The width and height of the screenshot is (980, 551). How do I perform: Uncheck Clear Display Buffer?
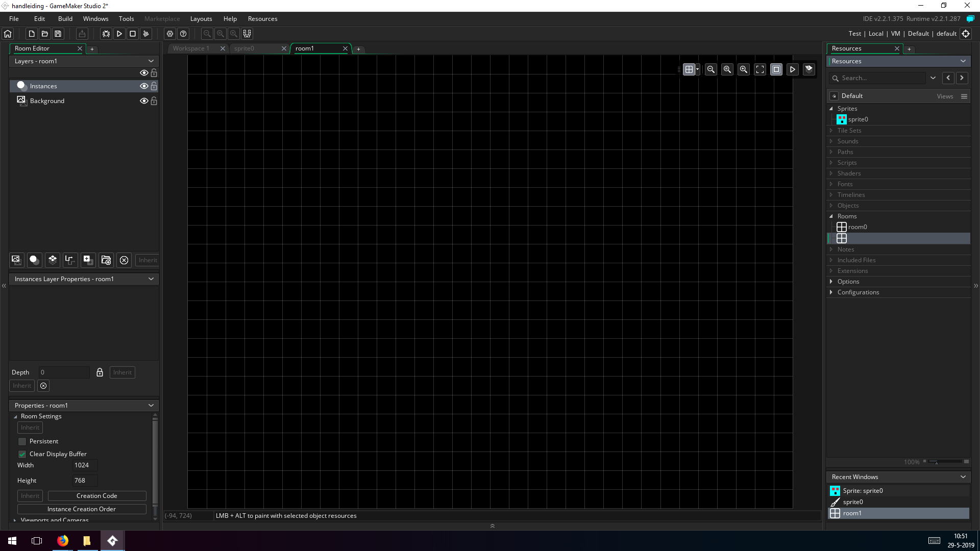tap(22, 454)
